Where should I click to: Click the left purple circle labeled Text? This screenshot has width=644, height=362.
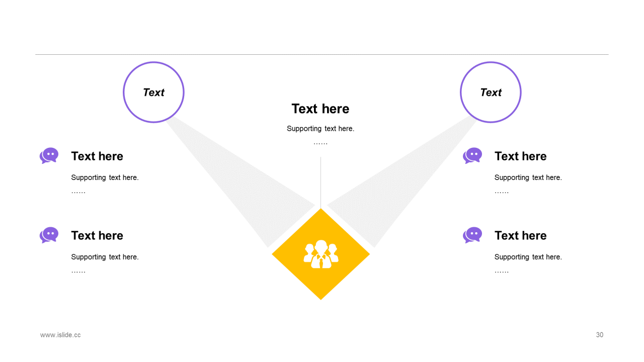[153, 92]
